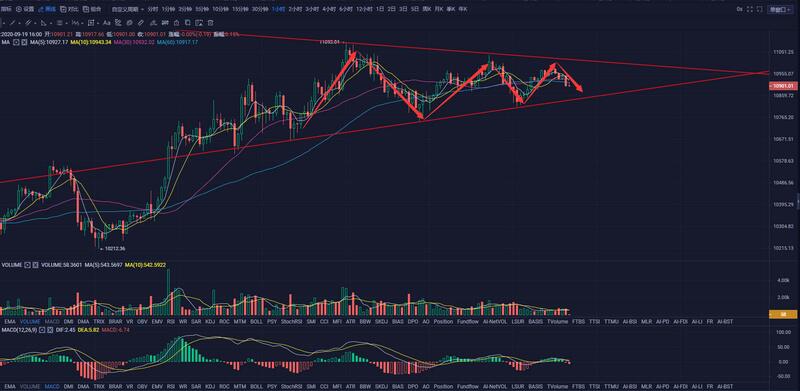Select the Aa text annotation tool
800x391 pixels.
(x=107, y=22)
